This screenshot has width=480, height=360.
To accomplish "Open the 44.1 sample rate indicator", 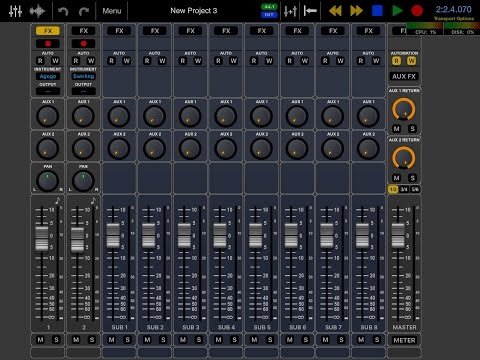I will (x=269, y=7).
